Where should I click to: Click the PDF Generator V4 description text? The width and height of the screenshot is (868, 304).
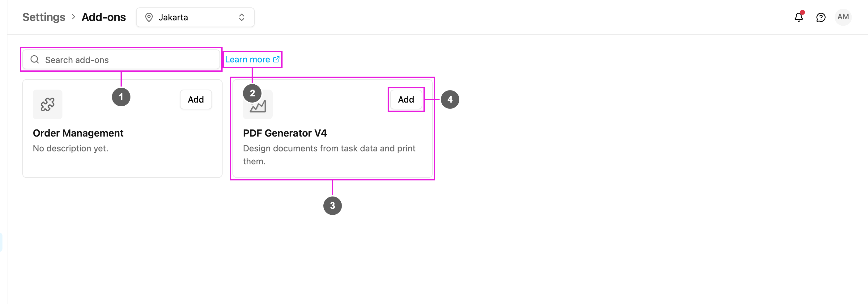coord(329,154)
